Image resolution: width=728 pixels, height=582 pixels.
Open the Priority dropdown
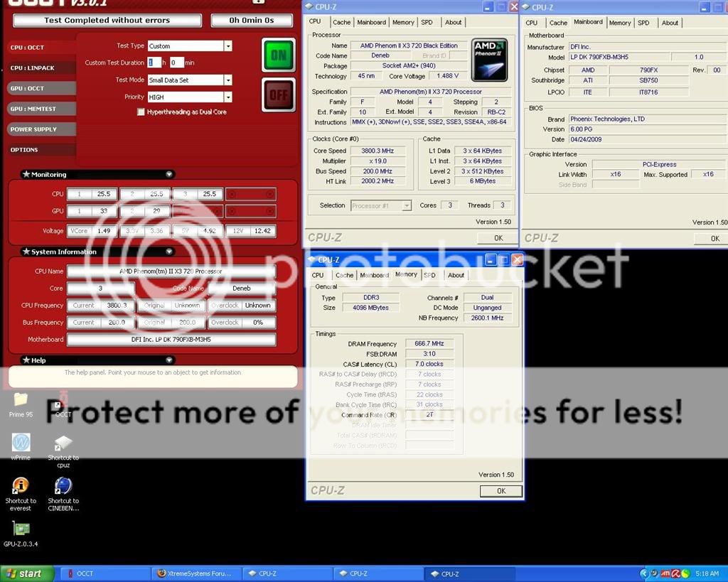227,97
